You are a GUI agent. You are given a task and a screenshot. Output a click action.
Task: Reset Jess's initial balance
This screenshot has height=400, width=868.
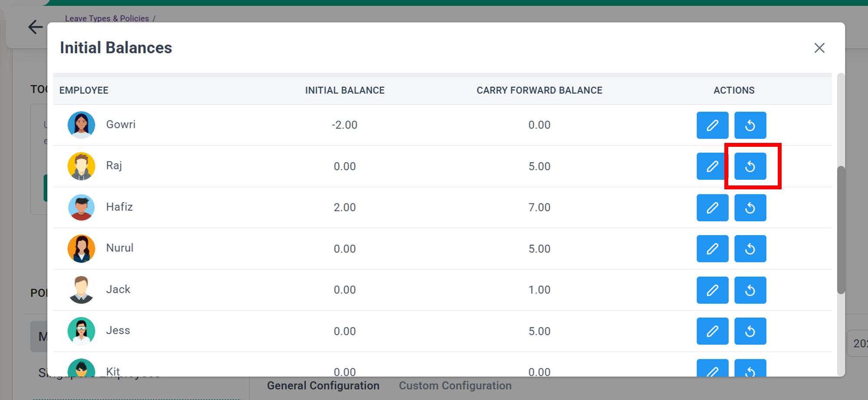click(750, 331)
